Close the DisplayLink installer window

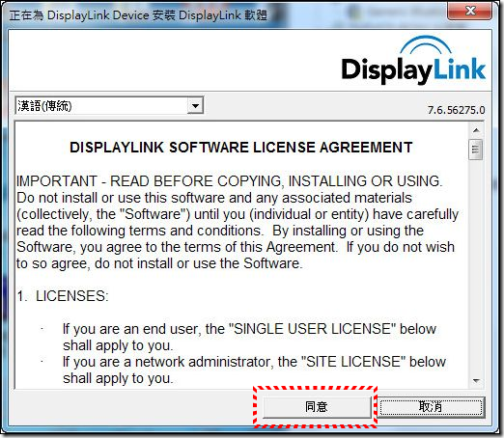[x=469, y=11]
